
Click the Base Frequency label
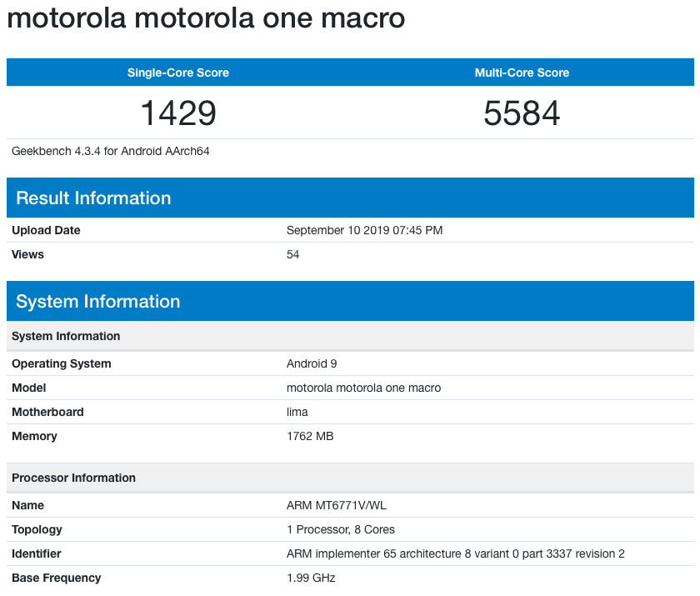[x=57, y=578]
